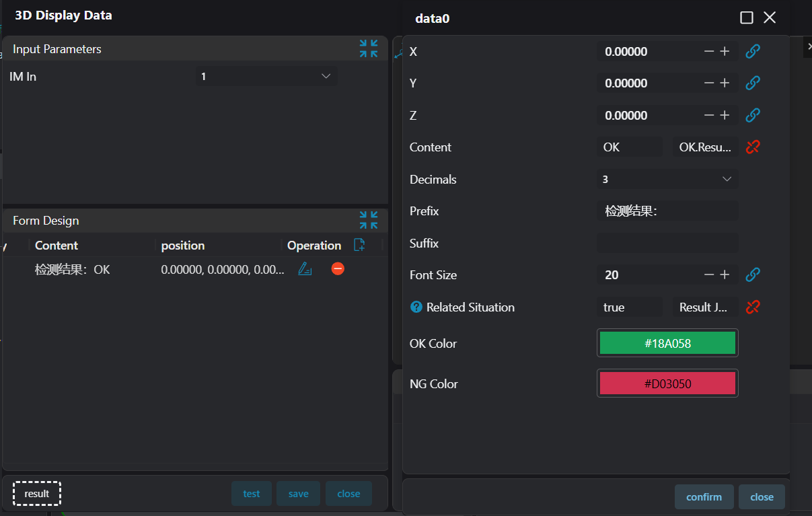The width and height of the screenshot is (812, 516).
Task: Open the OK Color swatch picker
Action: pyautogui.click(x=667, y=343)
